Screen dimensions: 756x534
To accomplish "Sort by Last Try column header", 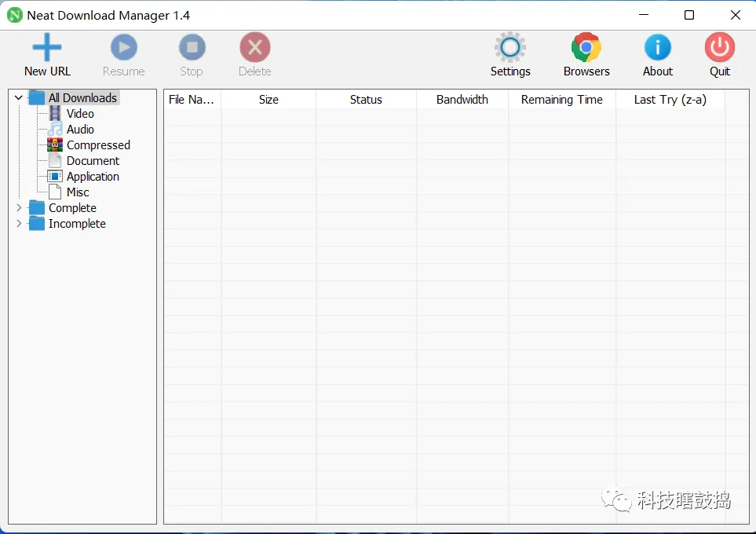I will [x=670, y=100].
